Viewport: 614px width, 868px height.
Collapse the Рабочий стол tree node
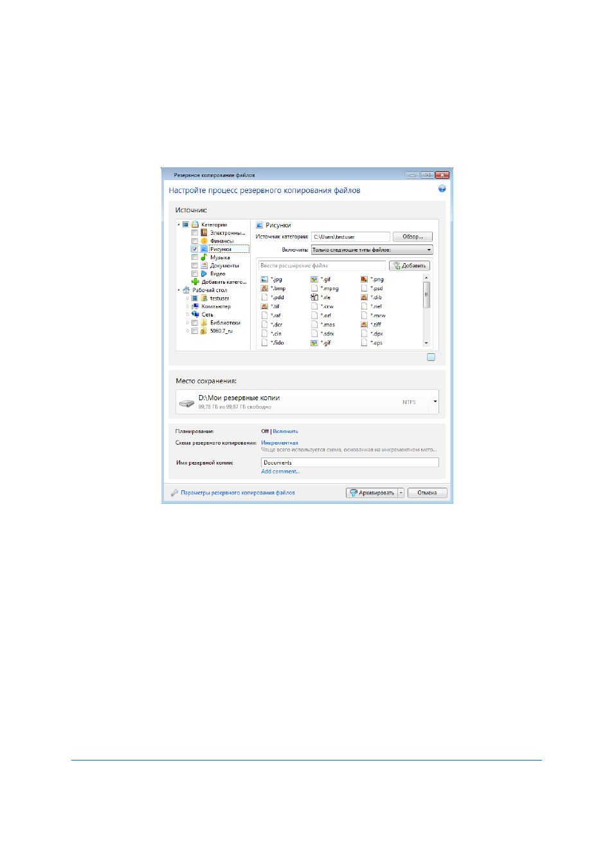(x=179, y=290)
